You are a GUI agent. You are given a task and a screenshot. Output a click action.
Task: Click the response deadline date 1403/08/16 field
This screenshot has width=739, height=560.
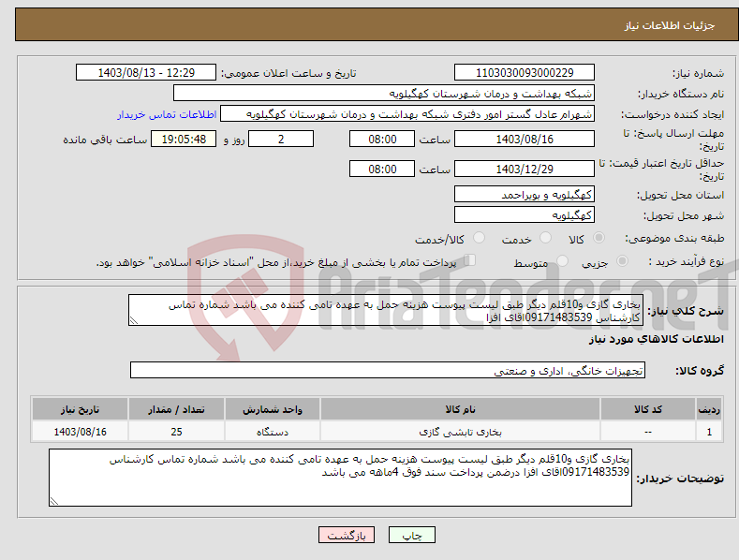[525, 139]
